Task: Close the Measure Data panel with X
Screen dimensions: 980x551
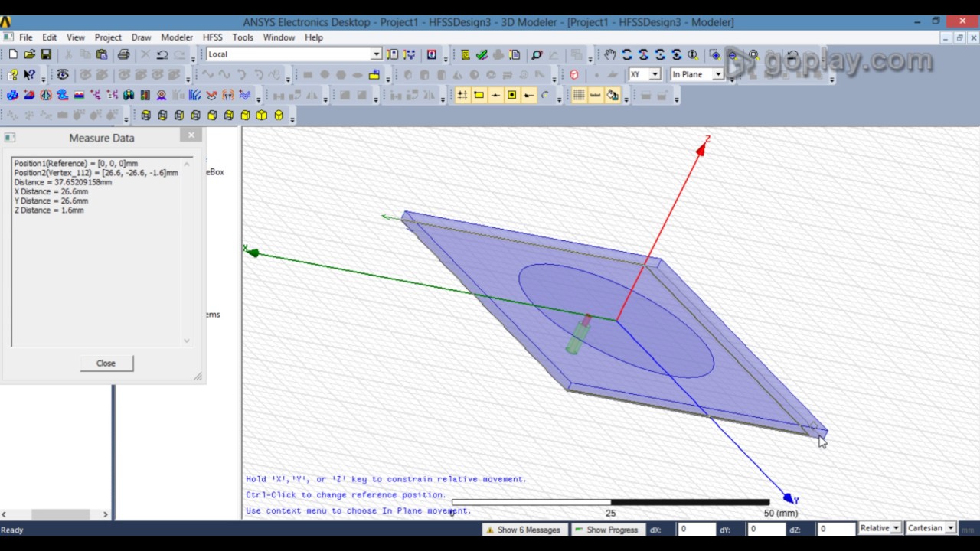Action: 191,135
